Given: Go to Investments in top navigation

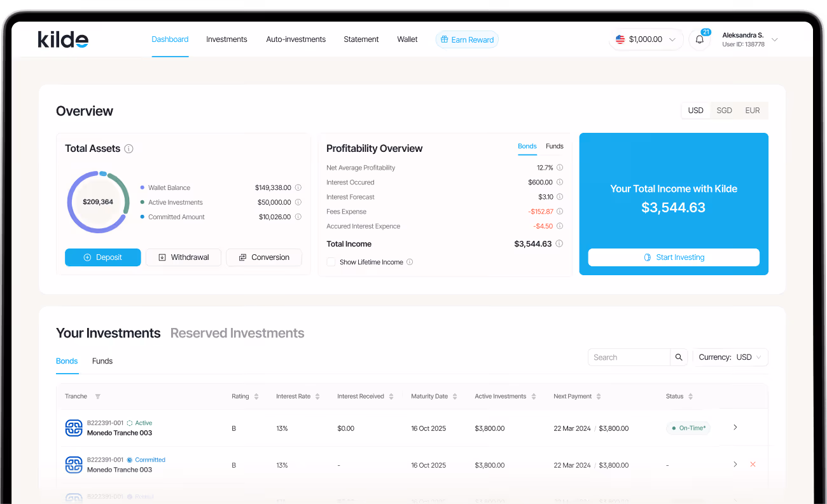Looking at the screenshot, I should click(226, 39).
